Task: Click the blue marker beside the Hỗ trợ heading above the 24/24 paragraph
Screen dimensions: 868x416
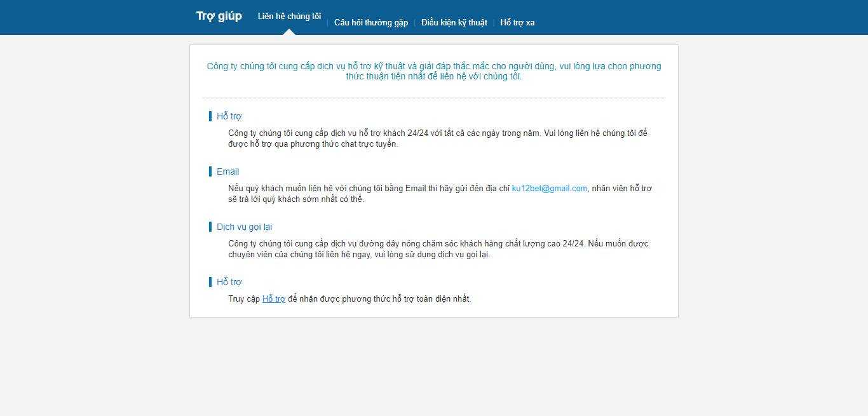Action: [210, 116]
